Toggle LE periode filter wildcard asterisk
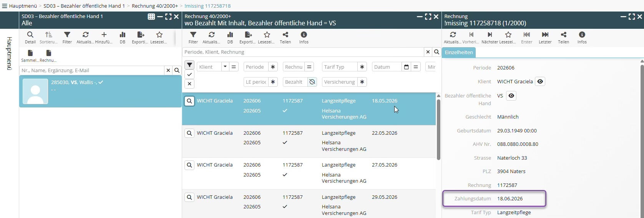 (x=273, y=82)
